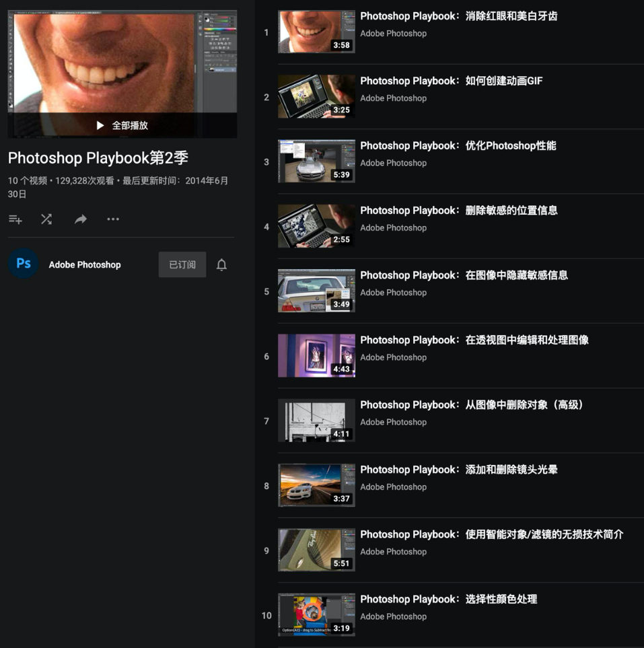644x648 pixels.
Task: Click the channel name under the 透视图 video
Action: tap(394, 357)
